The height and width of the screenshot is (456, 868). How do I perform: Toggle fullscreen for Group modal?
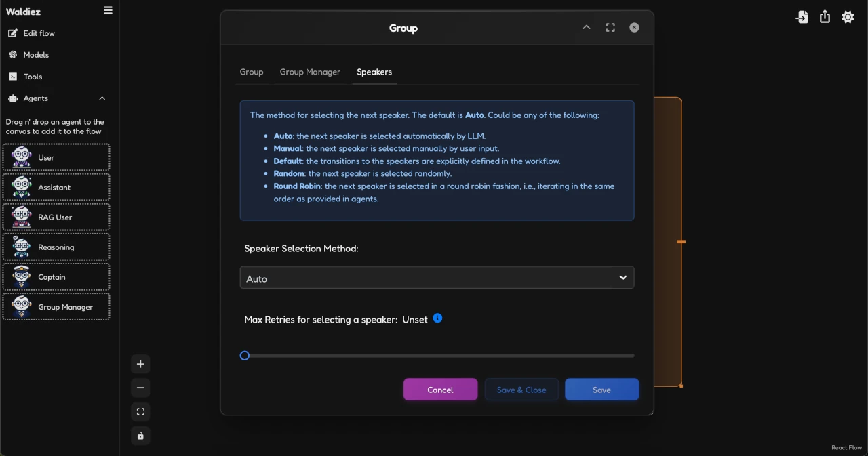[x=610, y=28]
